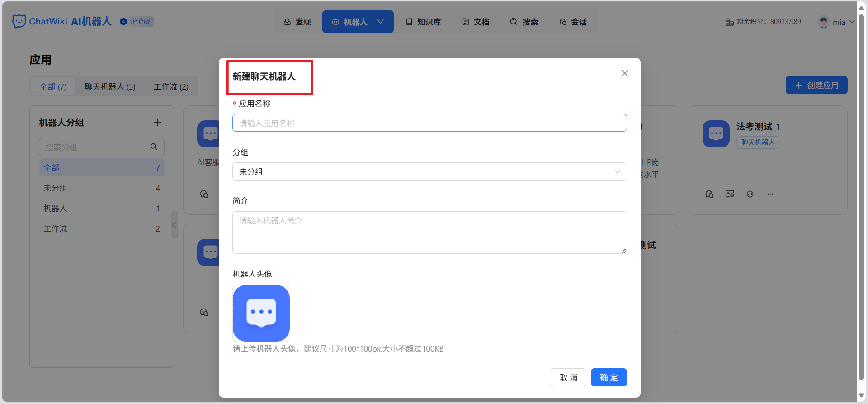Image resolution: width=868 pixels, height=404 pixels.
Task: Select the 工作流 group row
Action: tap(102, 228)
